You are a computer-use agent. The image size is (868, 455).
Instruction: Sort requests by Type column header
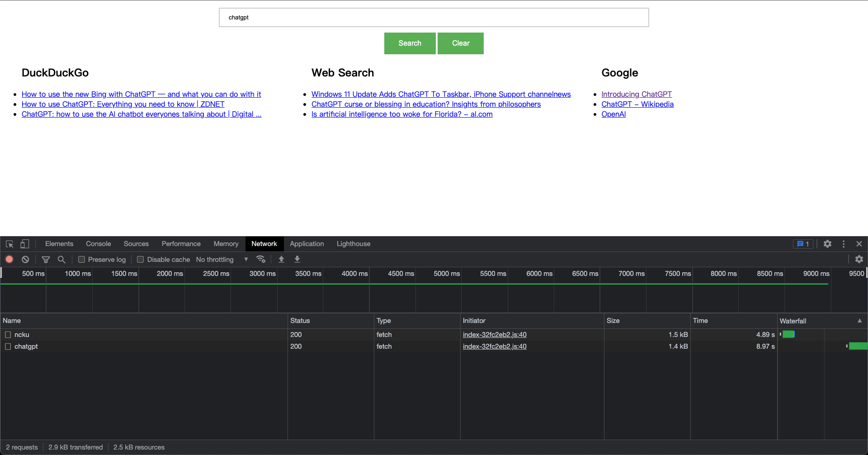click(417, 321)
